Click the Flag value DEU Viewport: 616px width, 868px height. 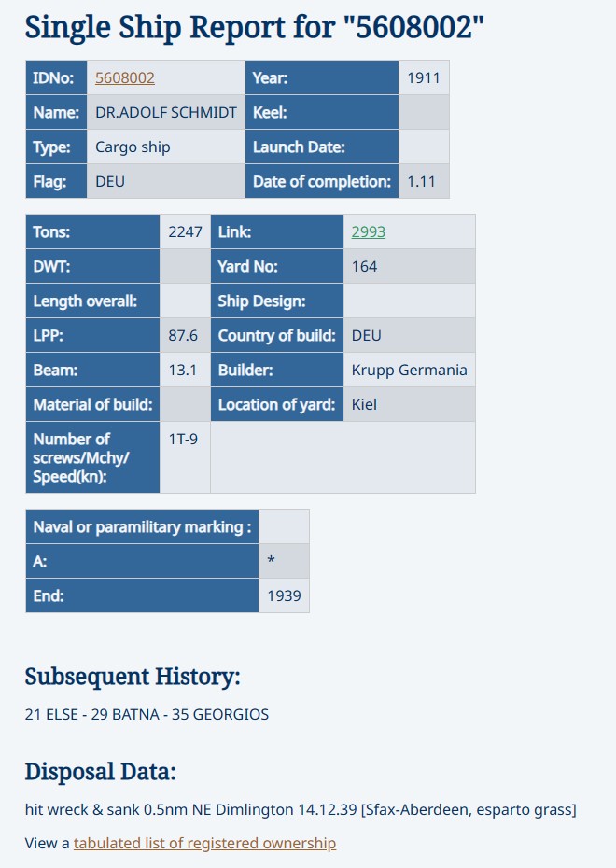[110, 182]
